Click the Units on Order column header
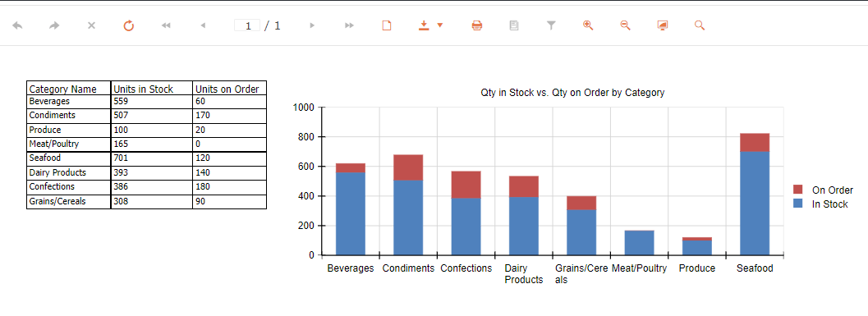The height and width of the screenshot is (316, 868). (x=230, y=89)
